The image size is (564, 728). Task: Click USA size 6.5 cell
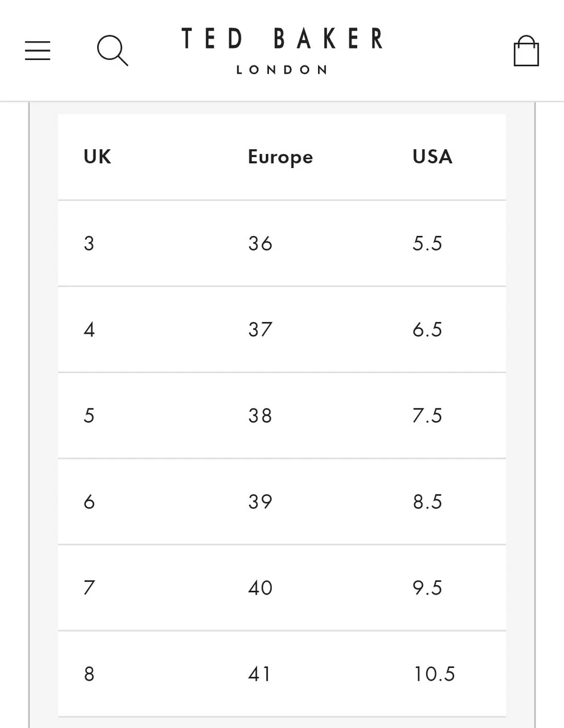(427, 330)
